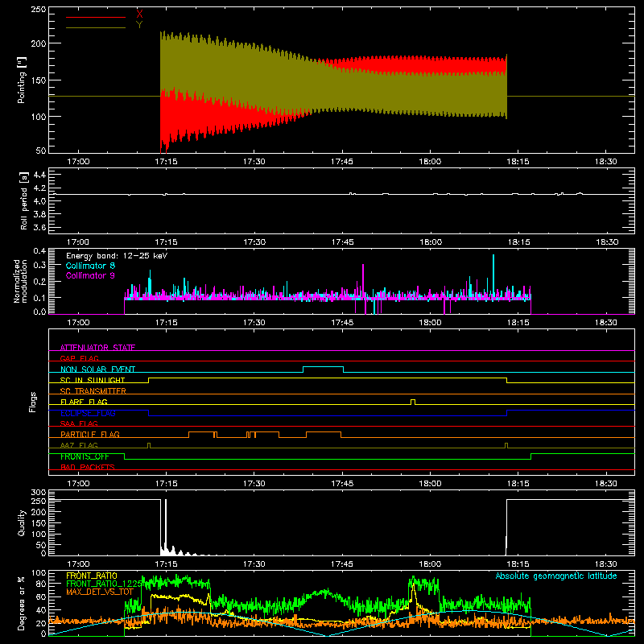Viewport: 644px width, 644px height.
Task: Click the 18:15 tick under Flags plot
Action: click(518, 484)
